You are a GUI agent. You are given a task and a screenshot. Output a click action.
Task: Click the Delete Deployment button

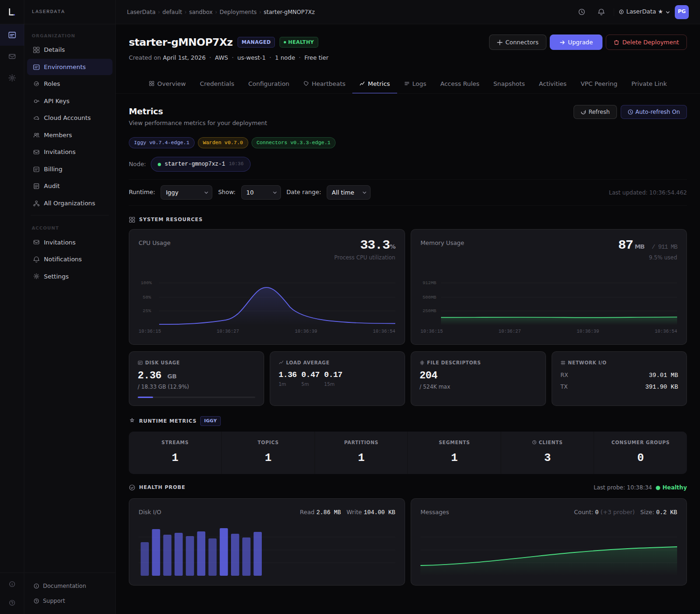click(646, 42)
